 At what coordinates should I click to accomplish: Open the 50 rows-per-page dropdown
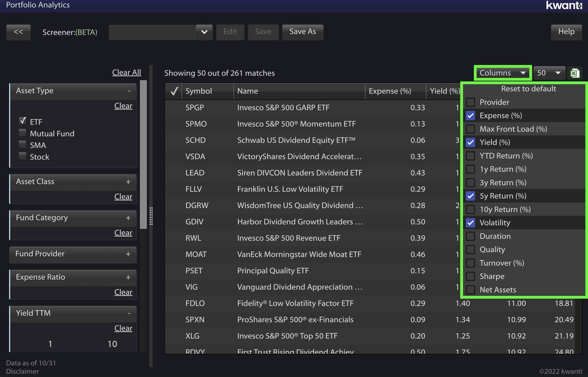pos(549,73)
